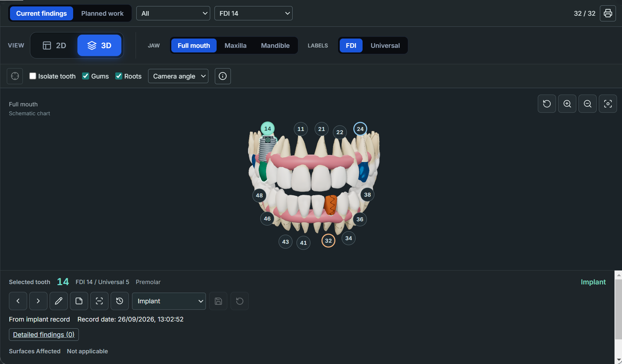Click the details panel scrollbar down arrow
622x364 pixels.
pos(619,360)
